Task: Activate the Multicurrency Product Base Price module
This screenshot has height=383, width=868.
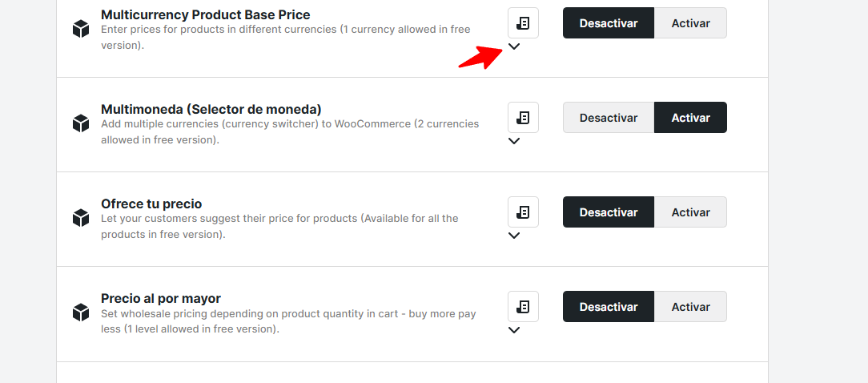Action: tap(690, 23)
